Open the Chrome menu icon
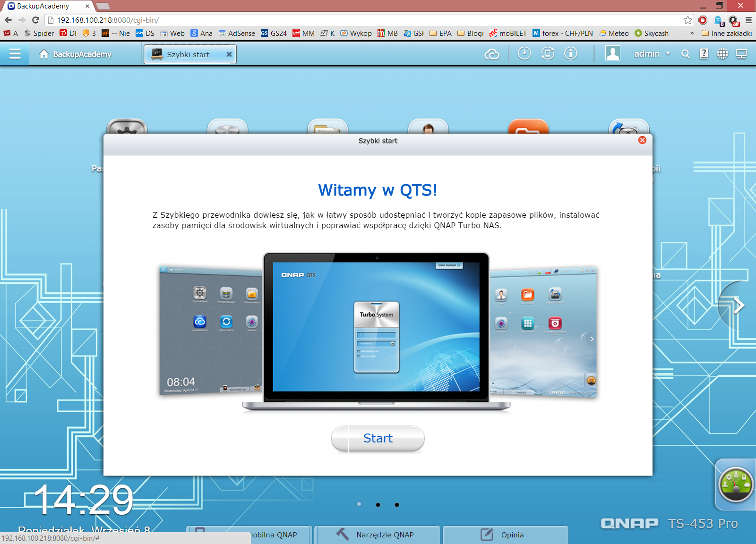756x544 pixels. (748, 20)
